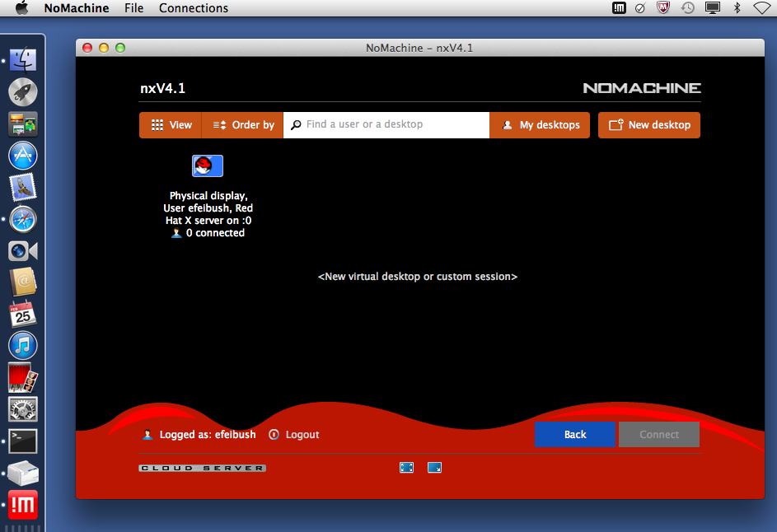Open the Time Machine menu bar icon
This screenshot has width=777, height=532.
click(x=687, y=8)
